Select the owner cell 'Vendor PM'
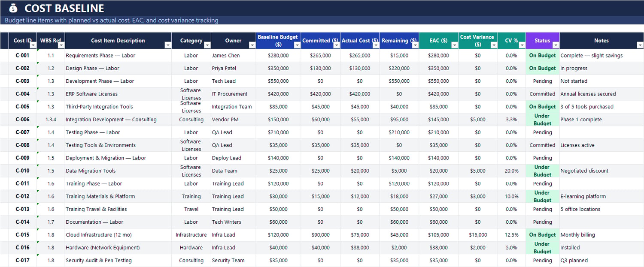The image size is (644, 267). pyautogui.click(x=234, y=120)
